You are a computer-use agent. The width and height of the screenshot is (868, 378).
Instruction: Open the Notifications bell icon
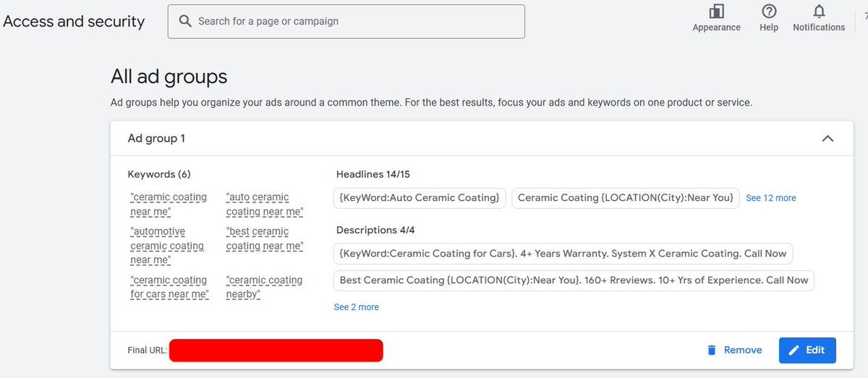pyautogui.click(x=819, y=12)
